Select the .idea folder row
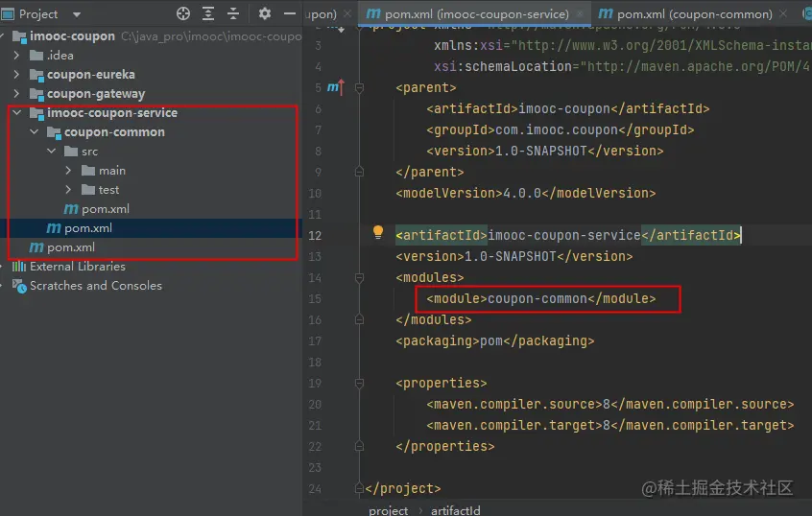Image resolution: width=812 pixels, height=516 pixels. coord(51,55)
